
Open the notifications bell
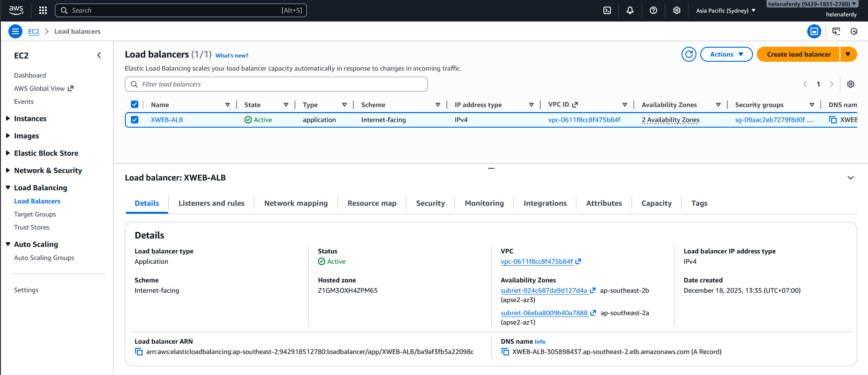coord(630,10)
